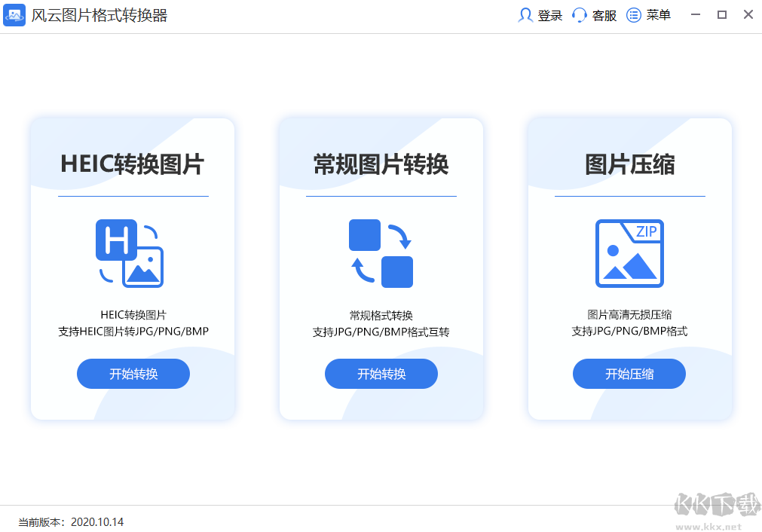Screen dimensions: 762x532
Task: Click the blue swap-arrows conversion icon
Action: tap(381, 254)
